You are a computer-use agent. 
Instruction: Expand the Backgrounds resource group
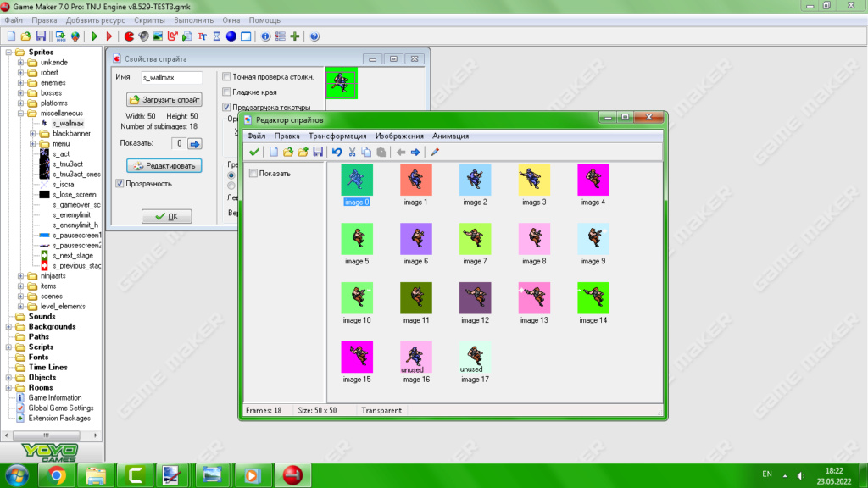click(x=8, y=326)
